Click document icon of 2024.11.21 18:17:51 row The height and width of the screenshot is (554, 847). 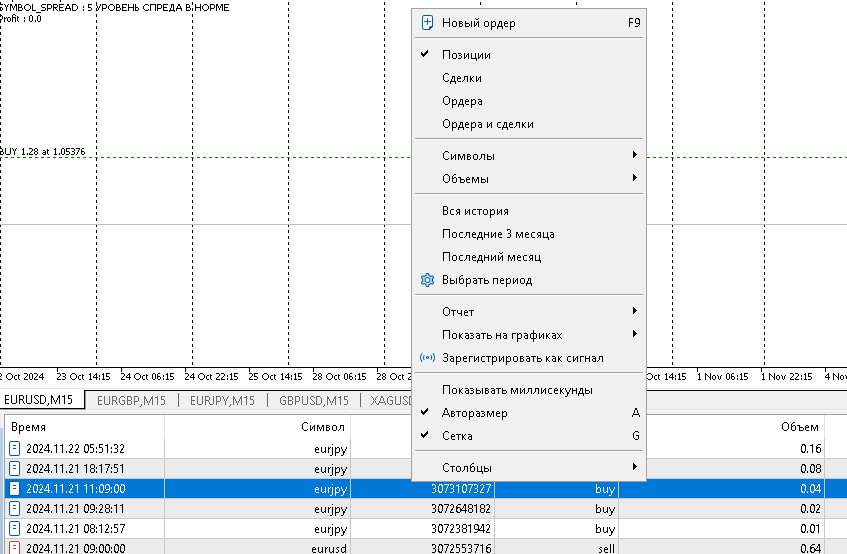coord(15,468)
